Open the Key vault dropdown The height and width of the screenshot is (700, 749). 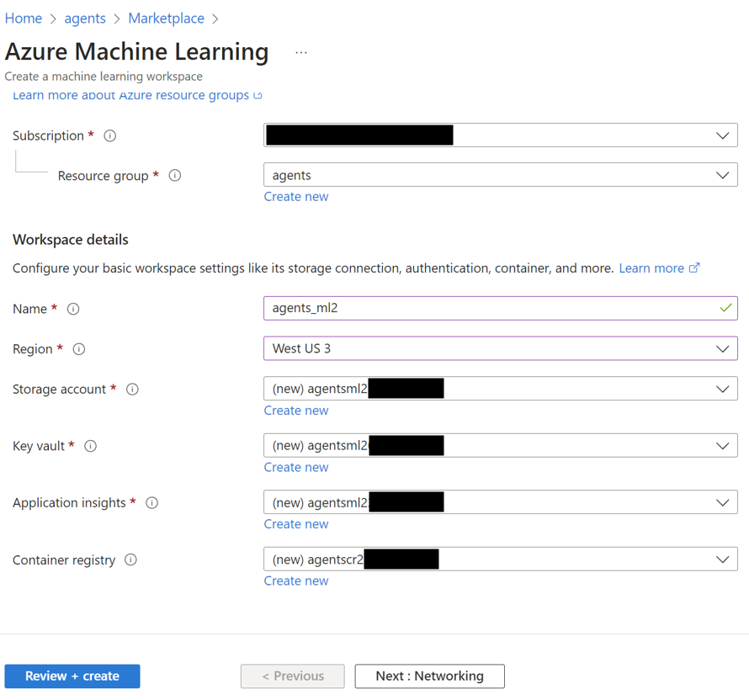pos(722,445)
